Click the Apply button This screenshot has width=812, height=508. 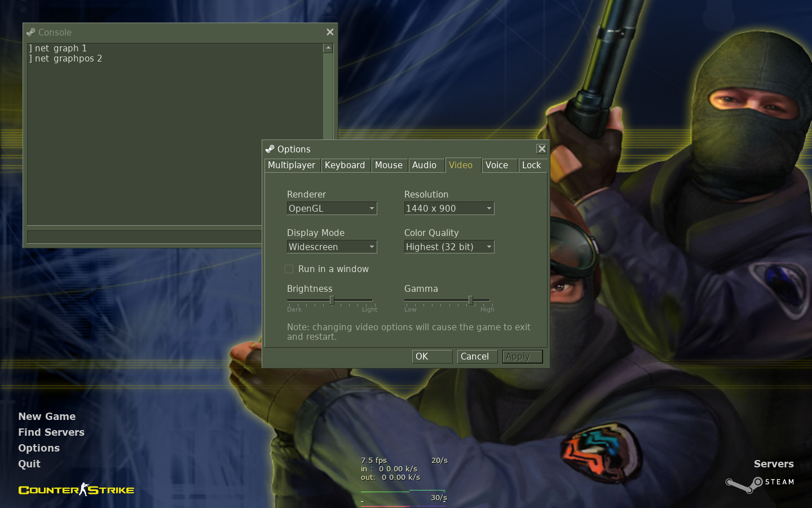(523, 357)
